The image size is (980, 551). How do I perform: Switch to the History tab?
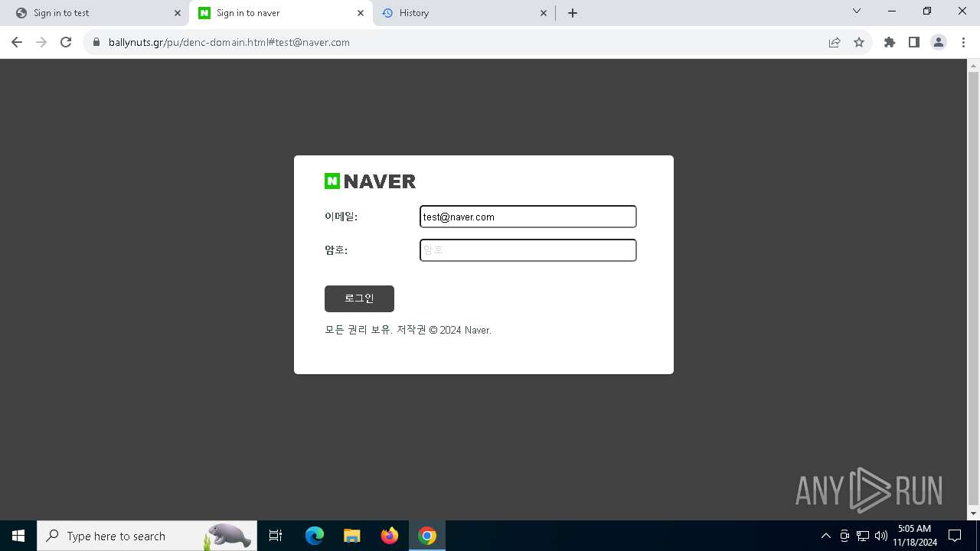[465, 13]
